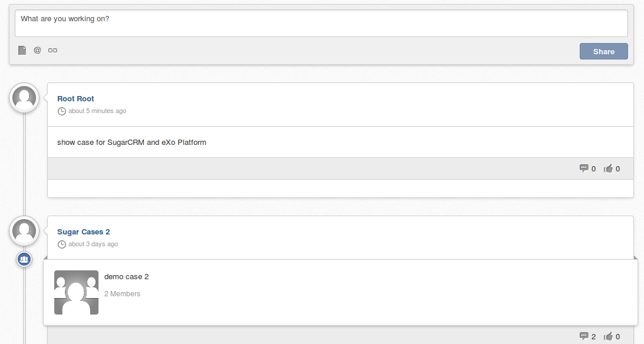Focus the 'What are you working on?' field
This screenshot has width=644, height=344.
click(321, 24)
